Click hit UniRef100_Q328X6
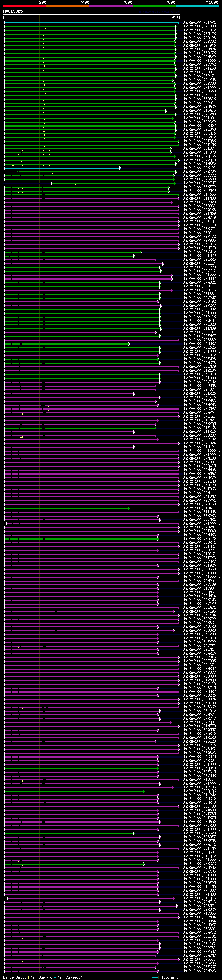 coord(199,657)
